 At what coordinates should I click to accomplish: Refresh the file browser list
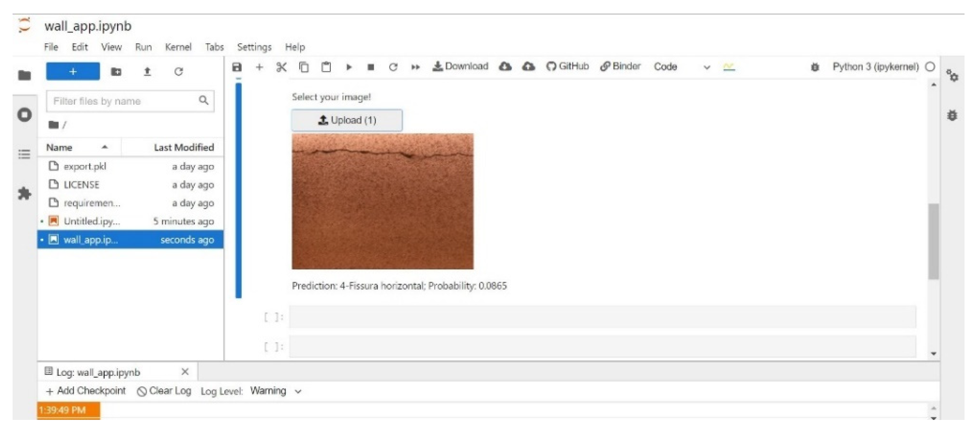coord(178,72)
